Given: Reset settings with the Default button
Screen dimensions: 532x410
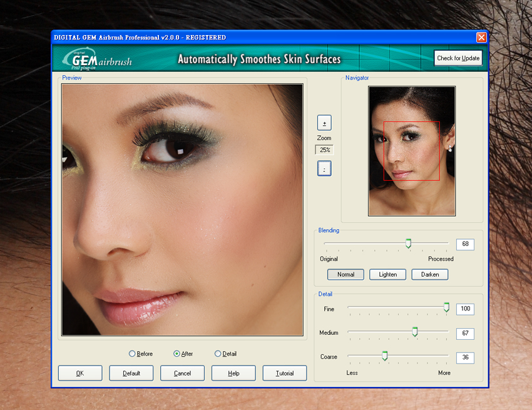Looking at the screenshot, I should [131, 373].
